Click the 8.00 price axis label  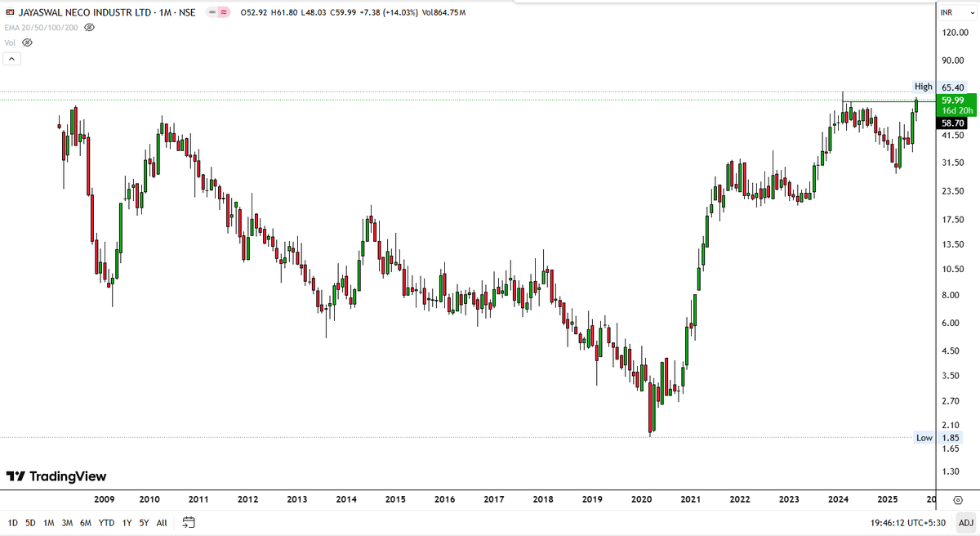[x=951, y=296]
